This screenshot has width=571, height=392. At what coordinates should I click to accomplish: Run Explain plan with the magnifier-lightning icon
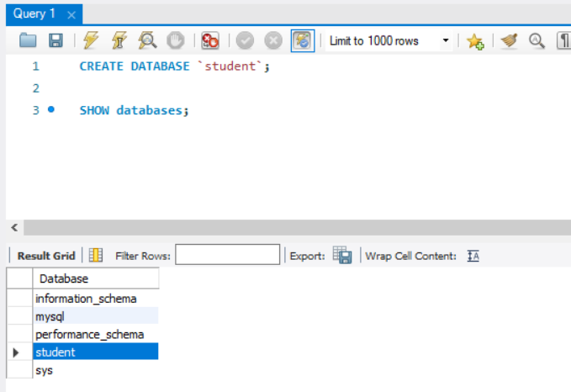point(146,40)
